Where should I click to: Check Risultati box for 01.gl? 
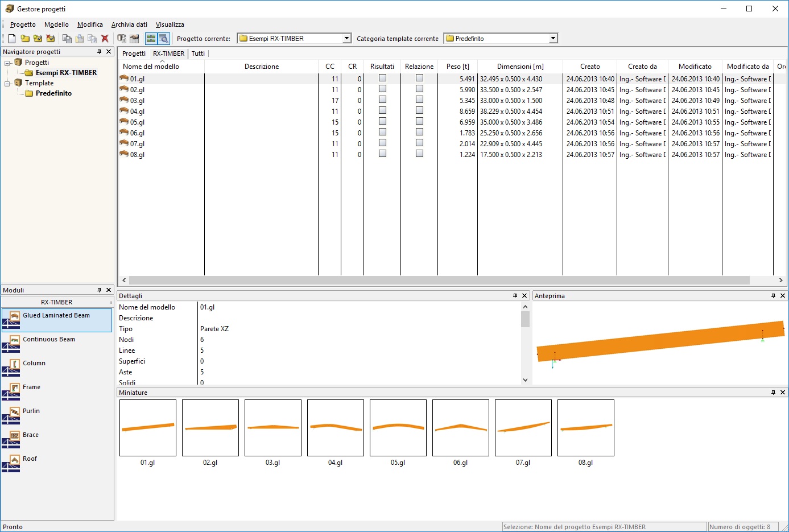point(382,78)
